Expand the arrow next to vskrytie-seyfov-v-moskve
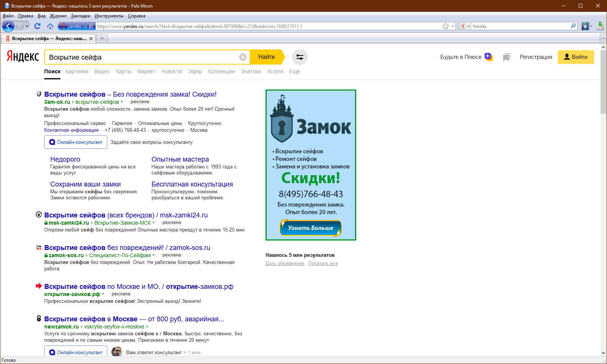Viewport: 607px width, 364px height. tap(147, 327)
